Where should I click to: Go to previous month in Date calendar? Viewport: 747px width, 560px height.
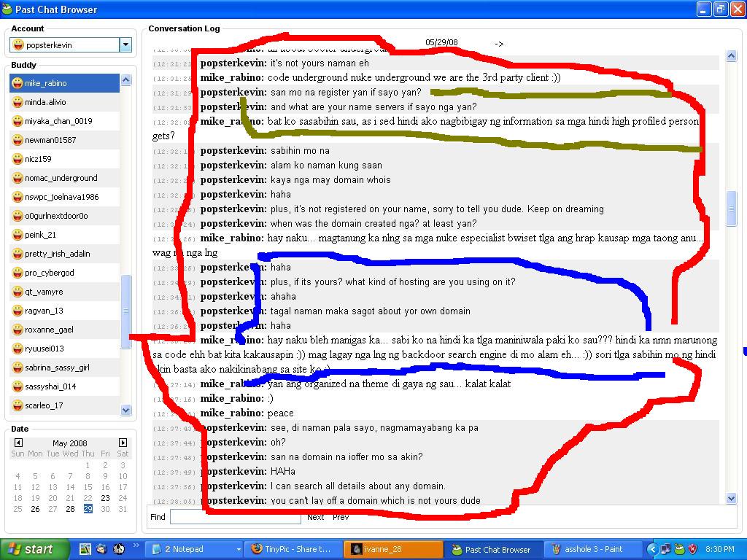click(x=18, y=443)
